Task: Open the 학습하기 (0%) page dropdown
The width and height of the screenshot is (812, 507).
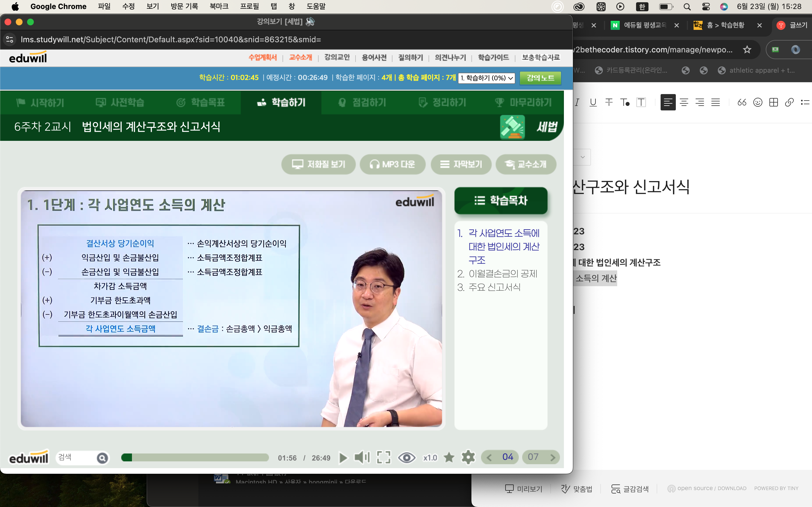Action: tap(486, 78)
